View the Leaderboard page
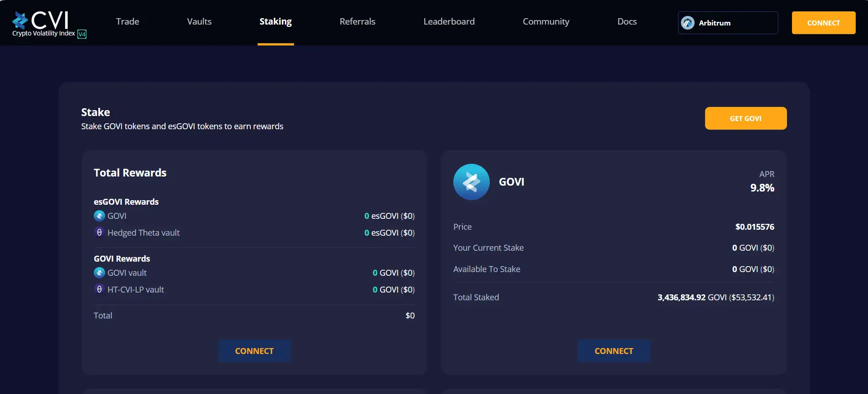This screenshot has width=868, height=394. (449, 21)
